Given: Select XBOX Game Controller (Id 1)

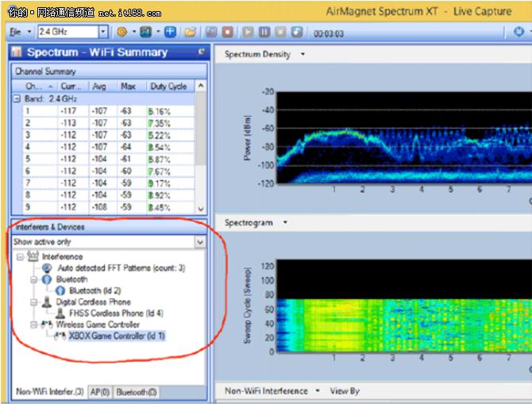Looking at the screenshot, I should [118, 336].
